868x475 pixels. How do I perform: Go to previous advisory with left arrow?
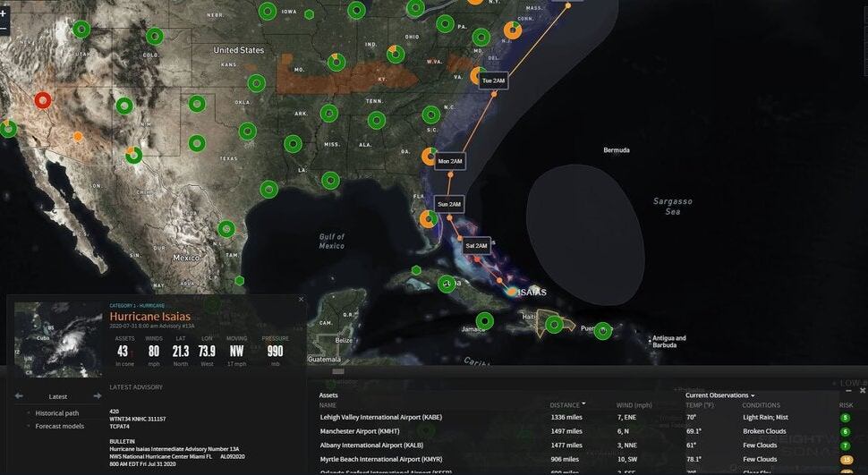pyautogui.click(x=19, y=395)
